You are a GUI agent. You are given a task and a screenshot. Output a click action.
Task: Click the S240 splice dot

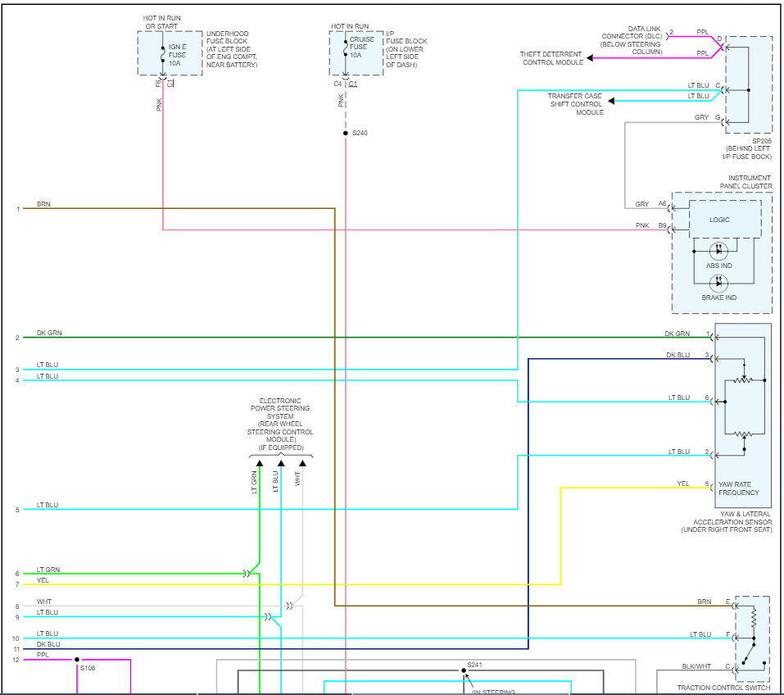[346, 133]
